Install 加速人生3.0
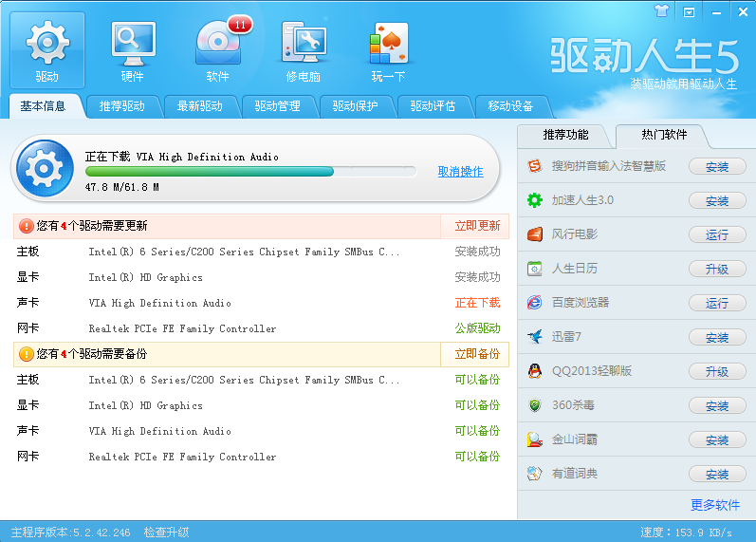This screenshot has width=756, height=542. click(717, 201)
